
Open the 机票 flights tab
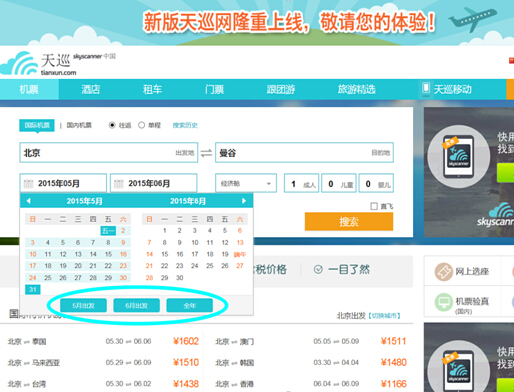(29, 89)
